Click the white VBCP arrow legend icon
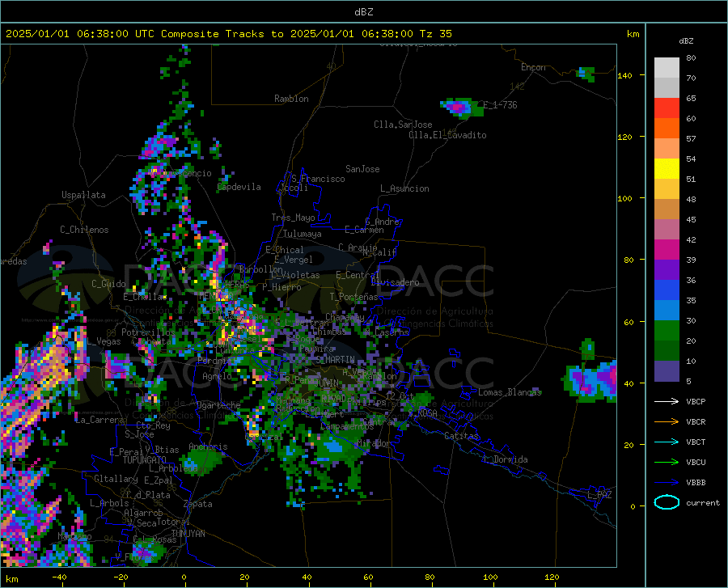Image resolution: width=728 pixels, height=588 pixels. coord(667,401)
